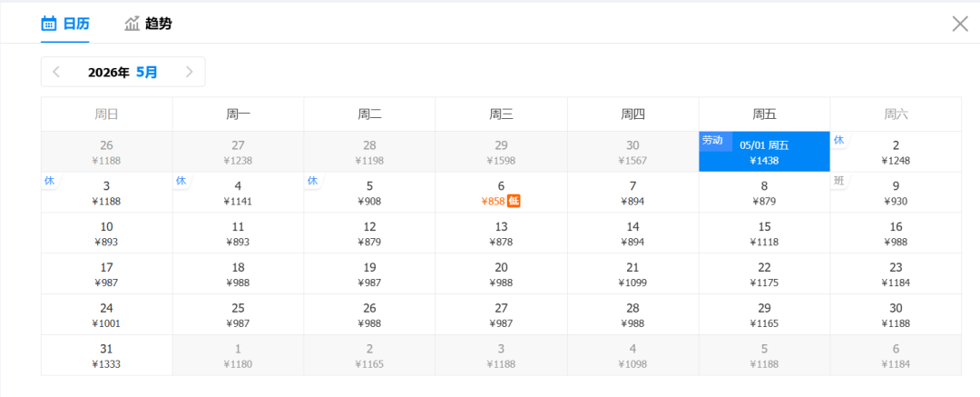Viewport: 980px width, 397px height.
Task: Open the 趋势 trend tab
Action: 148,24
